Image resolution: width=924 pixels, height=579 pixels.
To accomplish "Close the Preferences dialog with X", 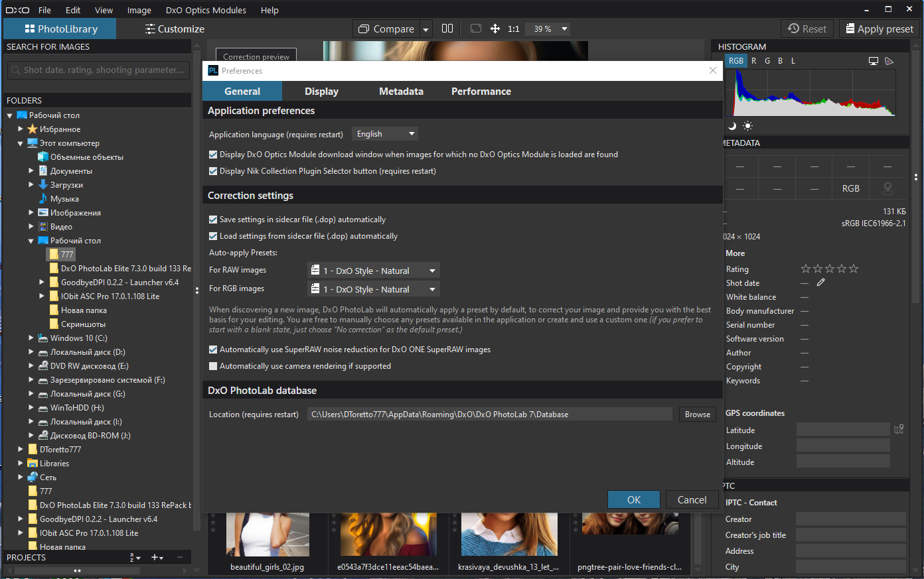I will [x=713, y=70].
